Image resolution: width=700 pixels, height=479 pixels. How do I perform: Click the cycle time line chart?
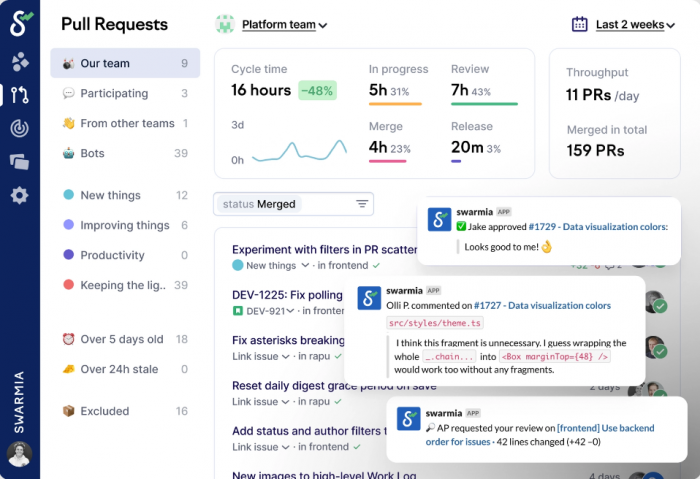299,150
